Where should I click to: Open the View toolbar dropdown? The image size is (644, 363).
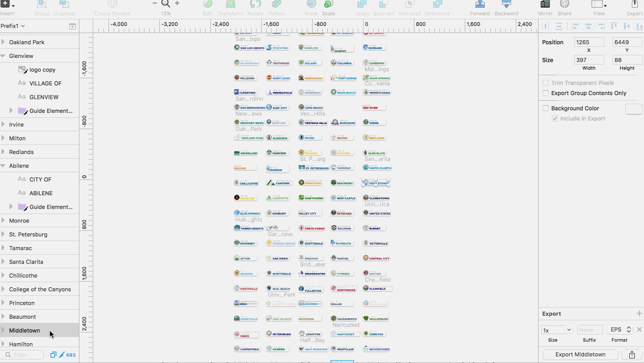point(599,5)
